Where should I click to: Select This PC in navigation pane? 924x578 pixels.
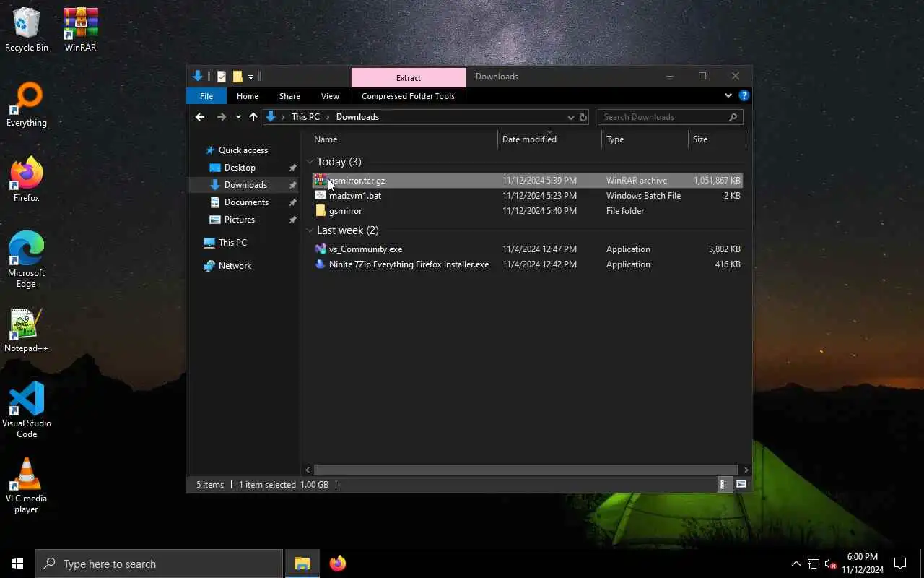232,243
